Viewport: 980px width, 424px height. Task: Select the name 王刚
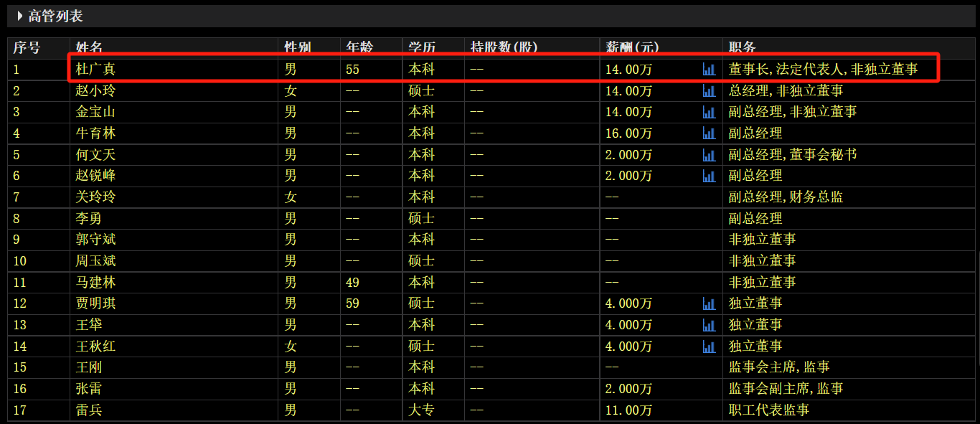[x=89, y=367]
